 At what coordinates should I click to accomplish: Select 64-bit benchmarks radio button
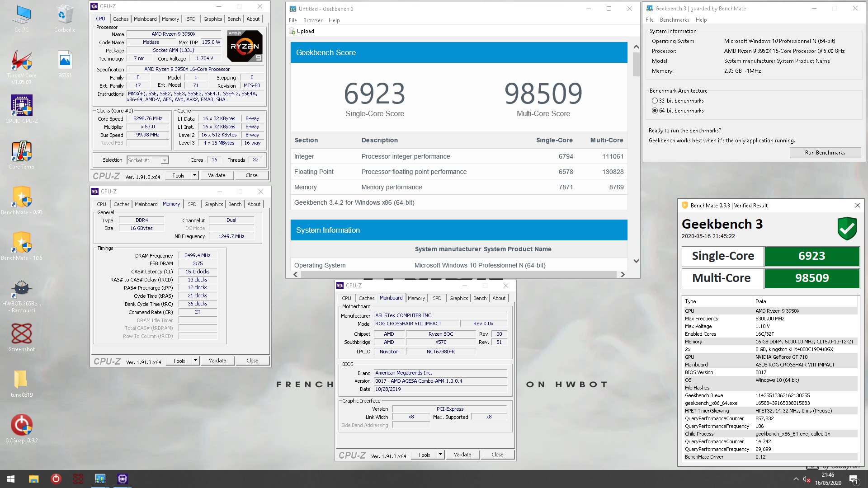click(655, 111)
